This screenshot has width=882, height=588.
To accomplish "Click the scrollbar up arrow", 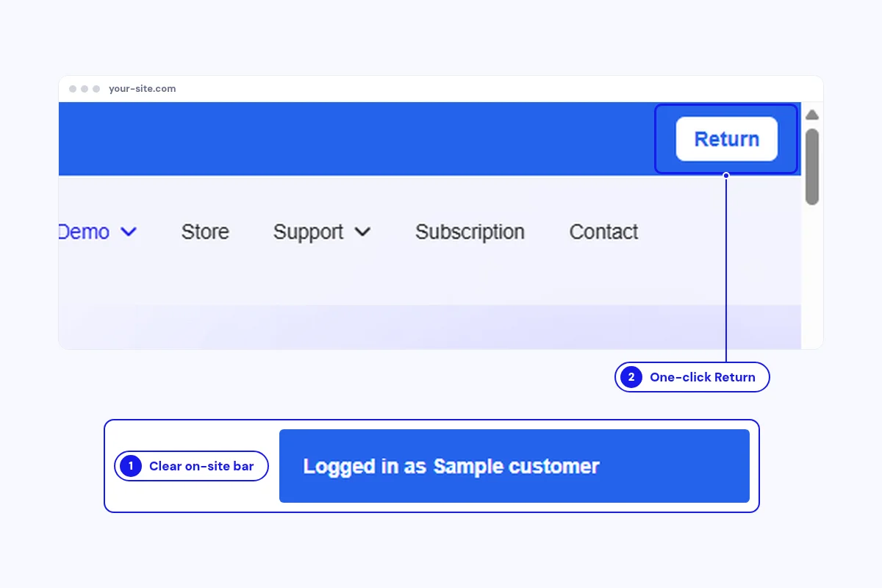I will pos(812,115).
